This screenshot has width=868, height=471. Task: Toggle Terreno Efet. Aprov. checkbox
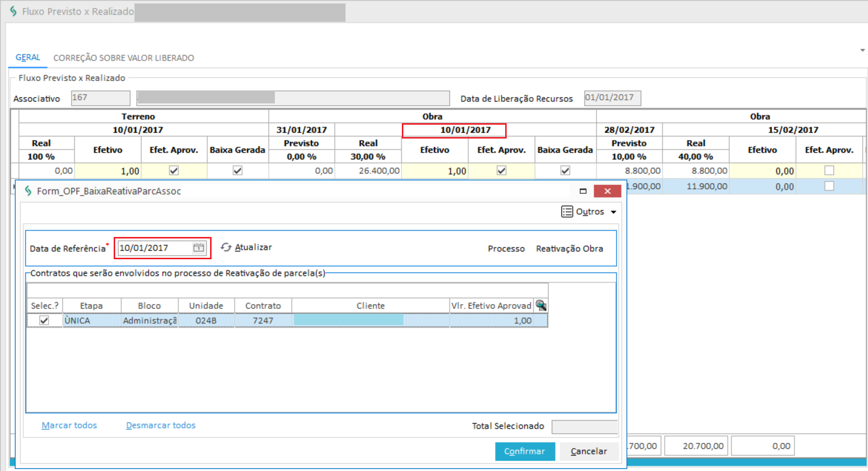[174, 171]
